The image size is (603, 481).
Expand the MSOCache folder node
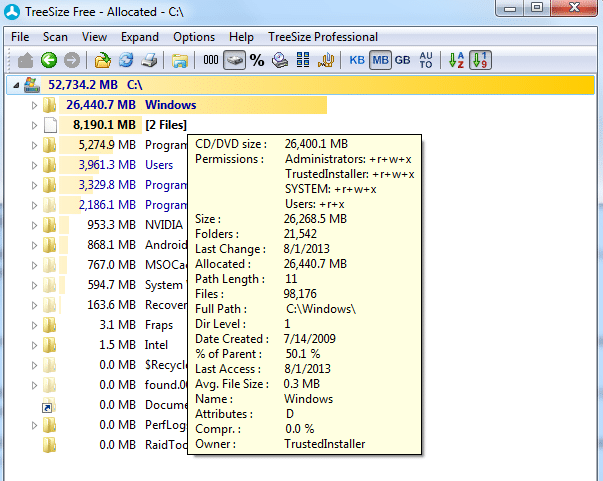coord(34,265)
